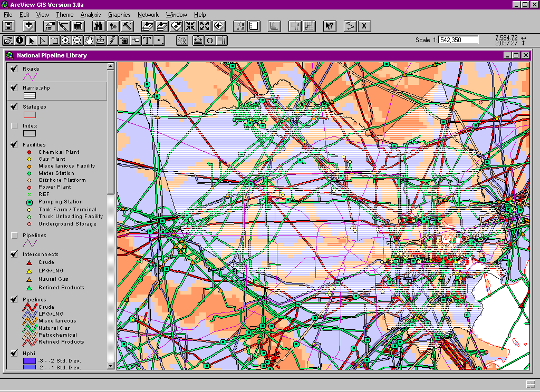Click the Index legend symbol swatch
The image size is (540, 392).
[x=30, y=133]
